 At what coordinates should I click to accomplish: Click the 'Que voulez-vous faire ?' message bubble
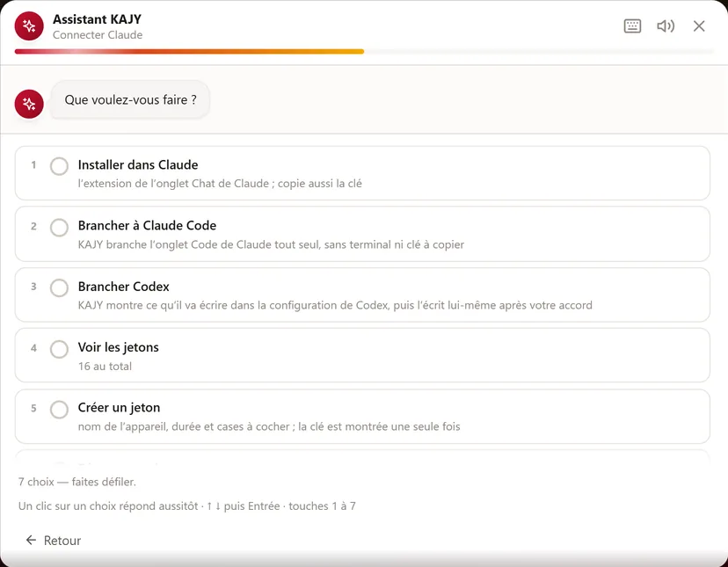click(130, 100)
